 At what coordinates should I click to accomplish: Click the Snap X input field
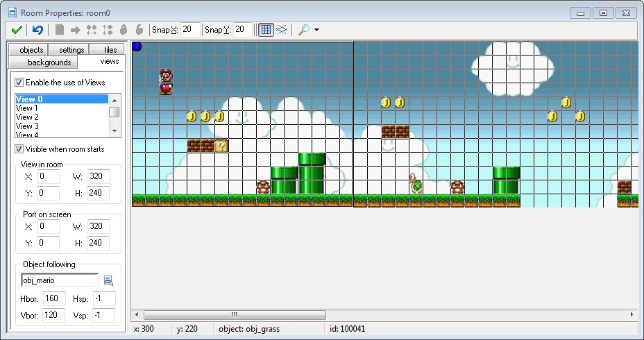click(x=190, y=30)
